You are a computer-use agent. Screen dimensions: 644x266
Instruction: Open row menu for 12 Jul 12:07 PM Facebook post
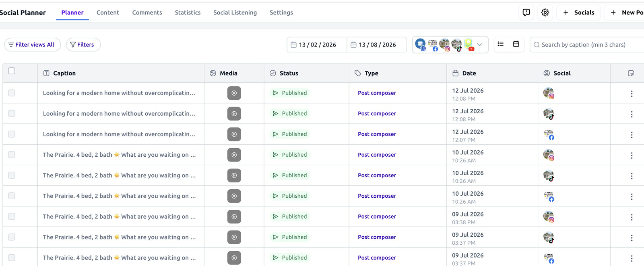tap(632, 135)
